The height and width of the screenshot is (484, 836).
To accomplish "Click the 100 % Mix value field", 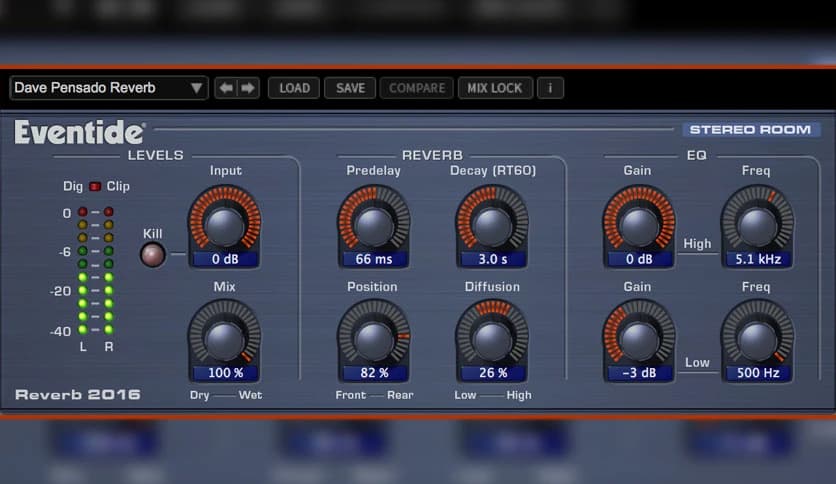I will (x=225, y=373).
